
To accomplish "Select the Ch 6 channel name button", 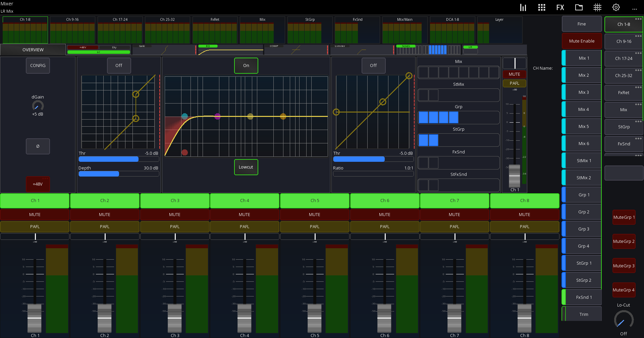I will tap(385, 201).
